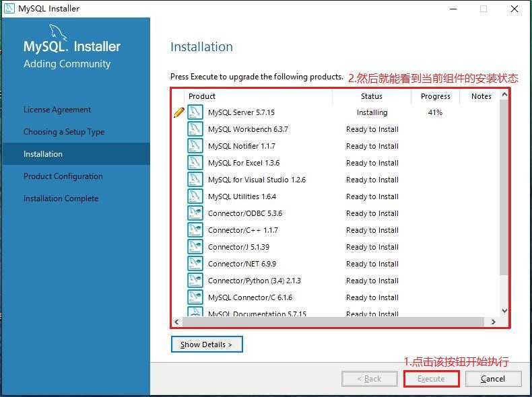
Task: Click the MySQL Workbench 6.3.7 product icon
Action: [195, 129]
